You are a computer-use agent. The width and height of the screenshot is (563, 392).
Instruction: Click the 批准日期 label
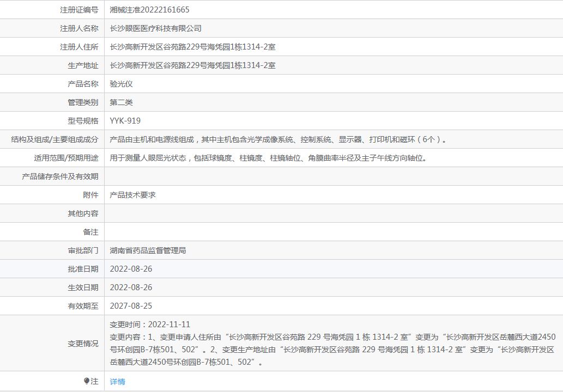[83, 269]
